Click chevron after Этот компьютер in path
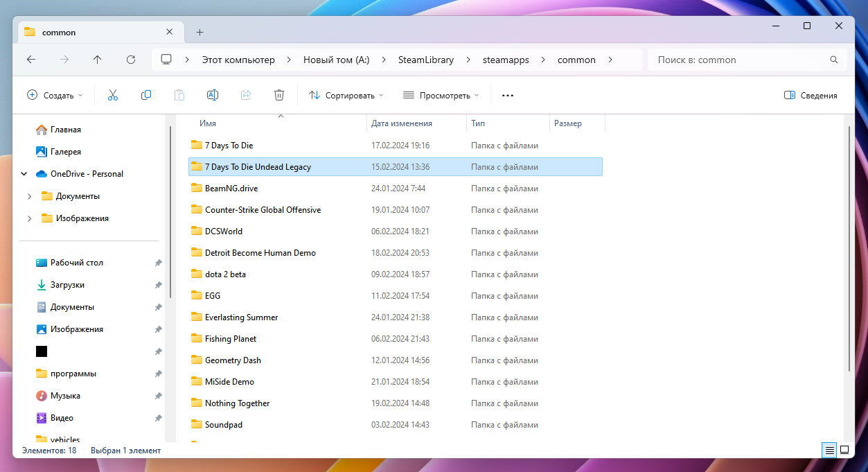This screenshot has width=868, height=472. coord(289,60)
